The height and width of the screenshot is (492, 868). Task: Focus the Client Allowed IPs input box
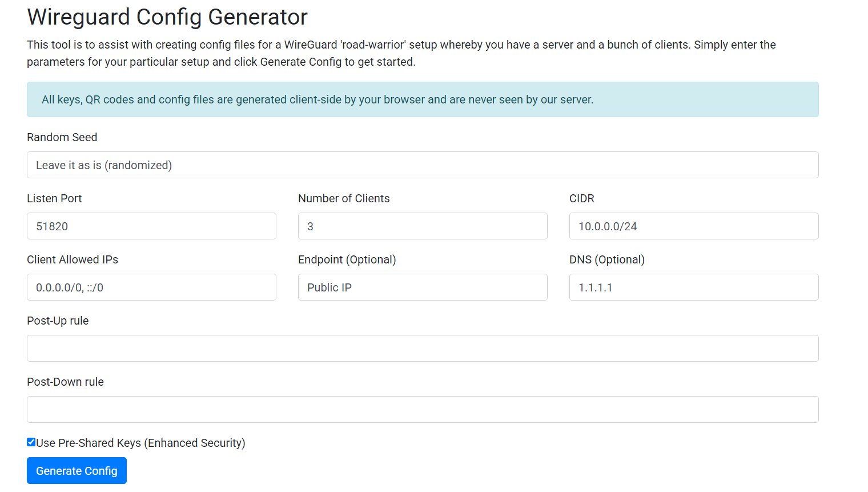tap(151, 287)
